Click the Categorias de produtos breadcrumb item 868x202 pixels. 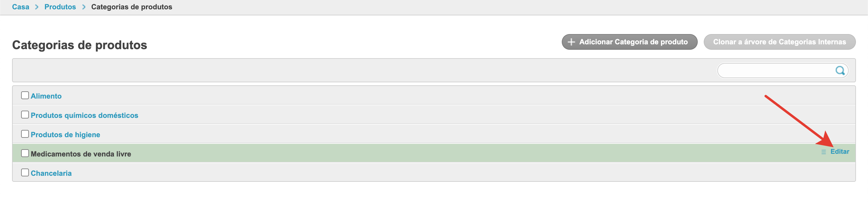coord(131,7)
